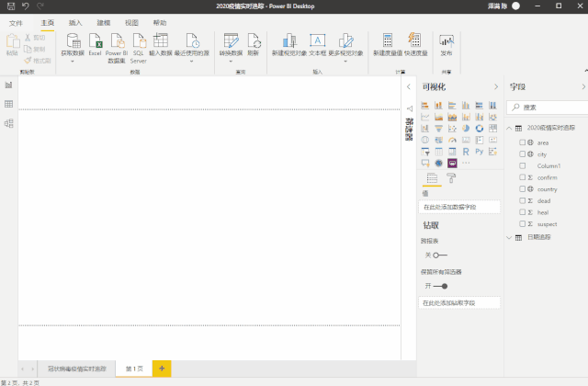Open the format paint-roller pane
This screenshot has height=386, width=588.
451,178
